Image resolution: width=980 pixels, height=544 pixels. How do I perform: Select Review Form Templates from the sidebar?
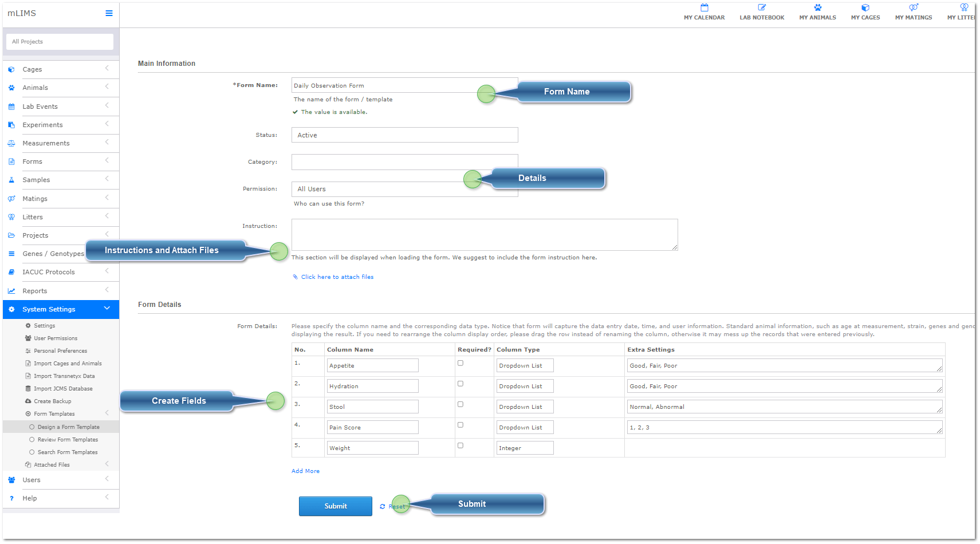pos(67,439)
